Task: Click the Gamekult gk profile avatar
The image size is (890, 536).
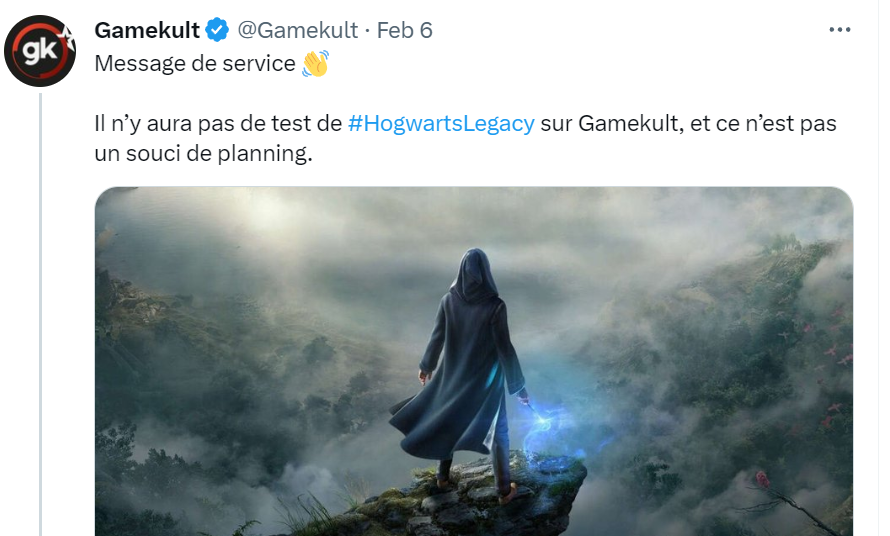Action: pyautogui.click(x=40, y=51)
